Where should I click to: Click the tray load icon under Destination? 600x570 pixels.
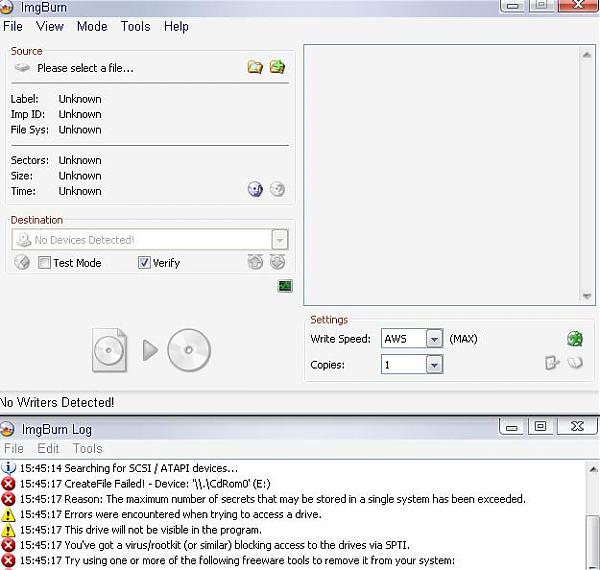click(277, 262)
